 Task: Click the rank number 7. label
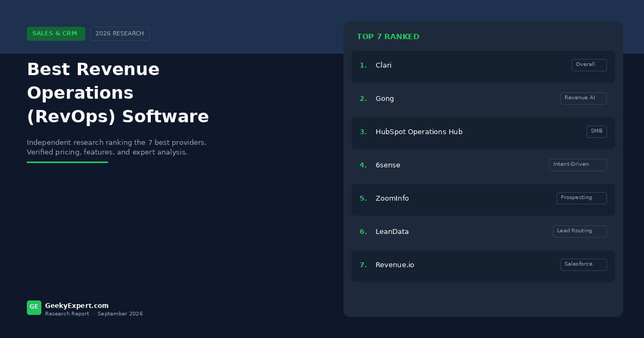click(363, 265)
